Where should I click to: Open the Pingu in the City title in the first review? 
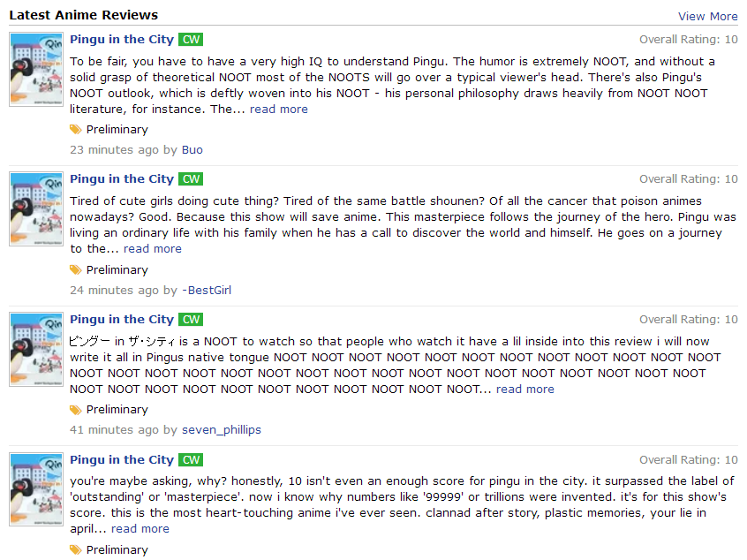point(122,40)
